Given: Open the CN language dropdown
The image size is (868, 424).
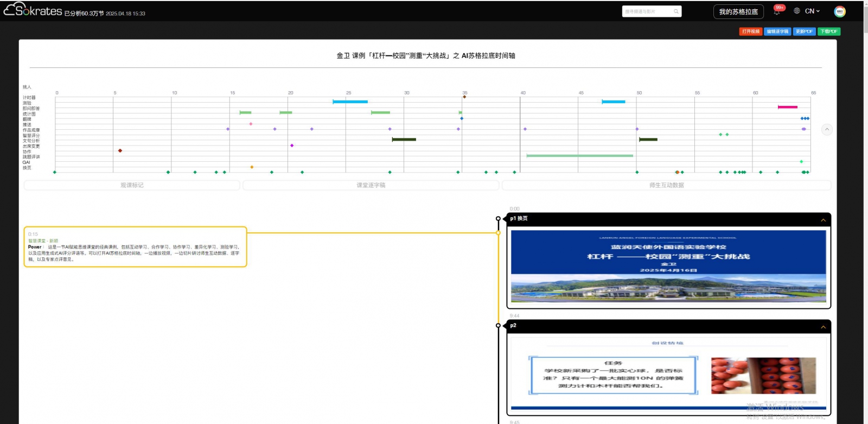Looking at the screenshot, I should (x=812, y=11).
